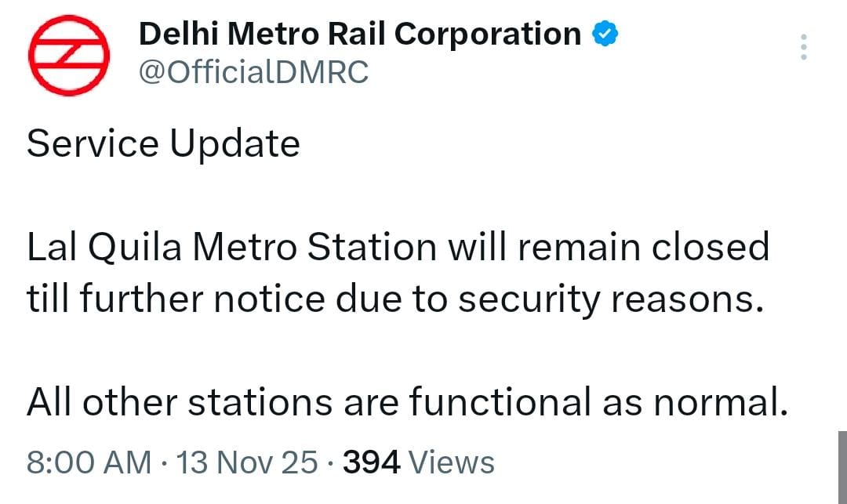Image resolution: width=847 pixels, height=504 pixels.
Task: Click the "Views" label
Action: 453,462
